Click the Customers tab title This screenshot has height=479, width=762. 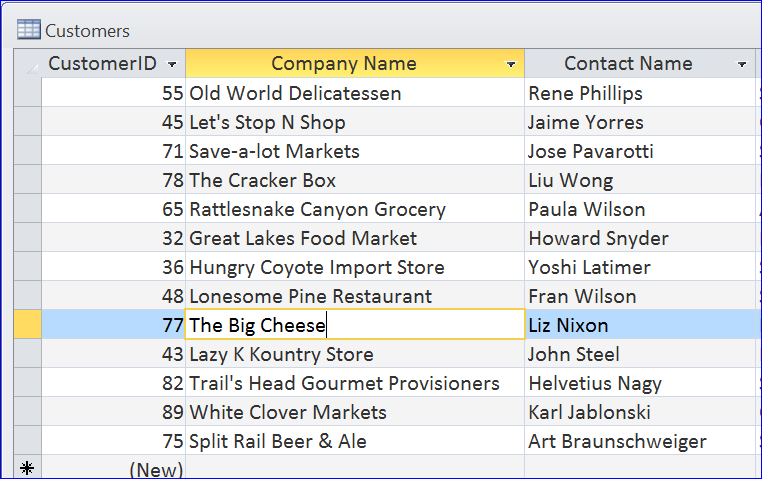click(x=87, y=31)
